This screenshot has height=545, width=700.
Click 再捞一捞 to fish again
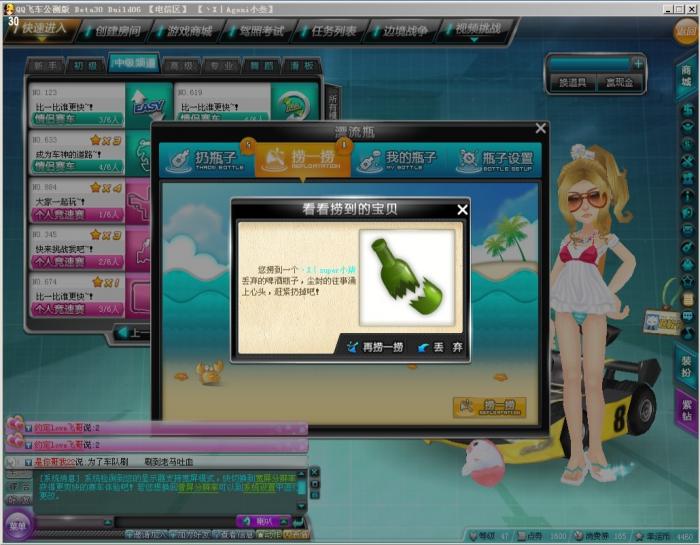point(375,347)
